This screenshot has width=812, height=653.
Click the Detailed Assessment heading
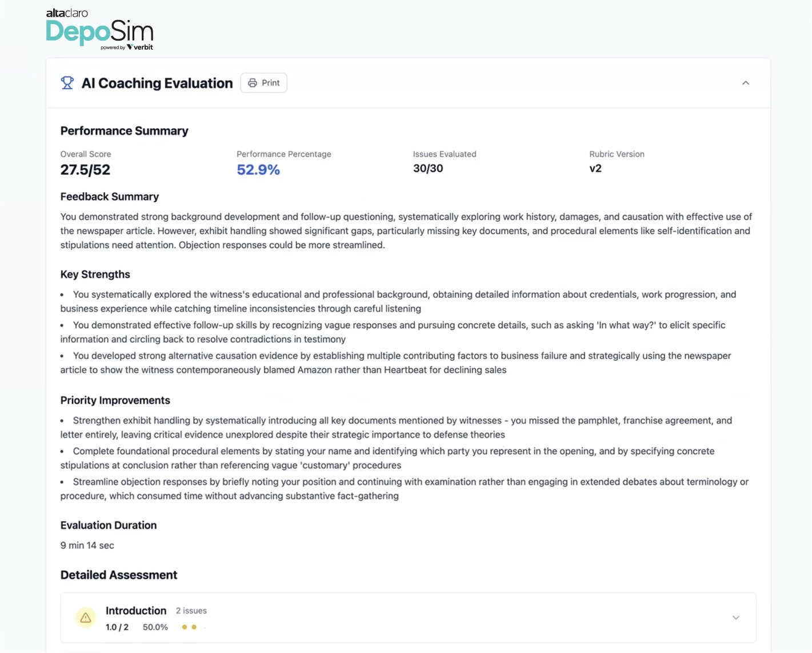click(x=119, y=575)
